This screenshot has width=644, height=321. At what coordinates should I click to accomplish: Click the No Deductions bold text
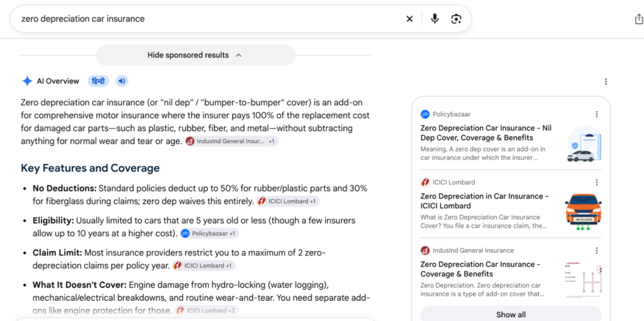pyautogui.click(x=65, y=188)
